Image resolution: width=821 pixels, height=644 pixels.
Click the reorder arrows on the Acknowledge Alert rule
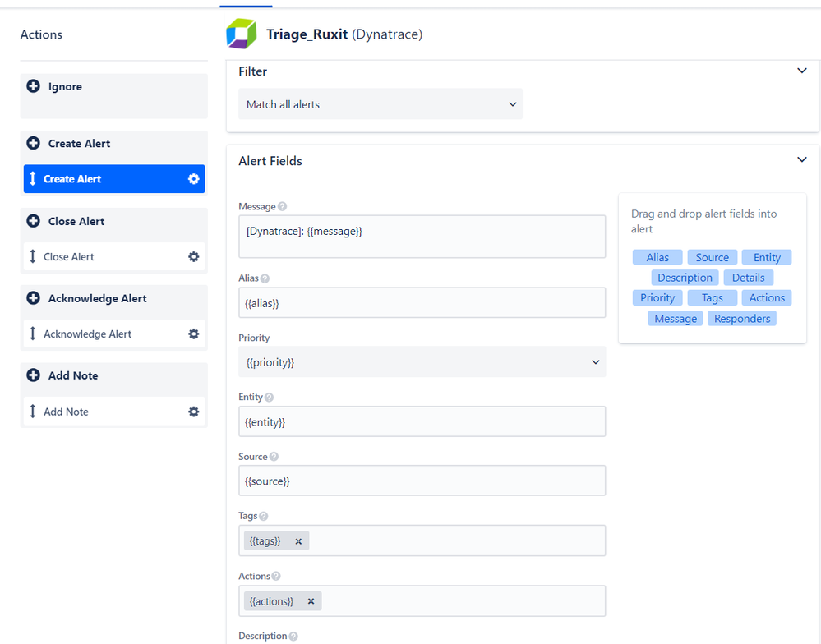click(33, 333)
